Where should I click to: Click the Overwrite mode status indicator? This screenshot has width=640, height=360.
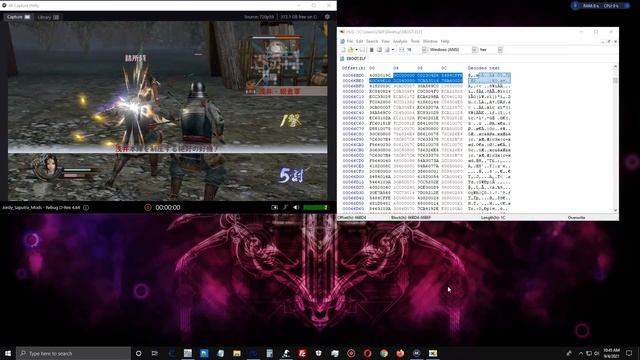576,218
